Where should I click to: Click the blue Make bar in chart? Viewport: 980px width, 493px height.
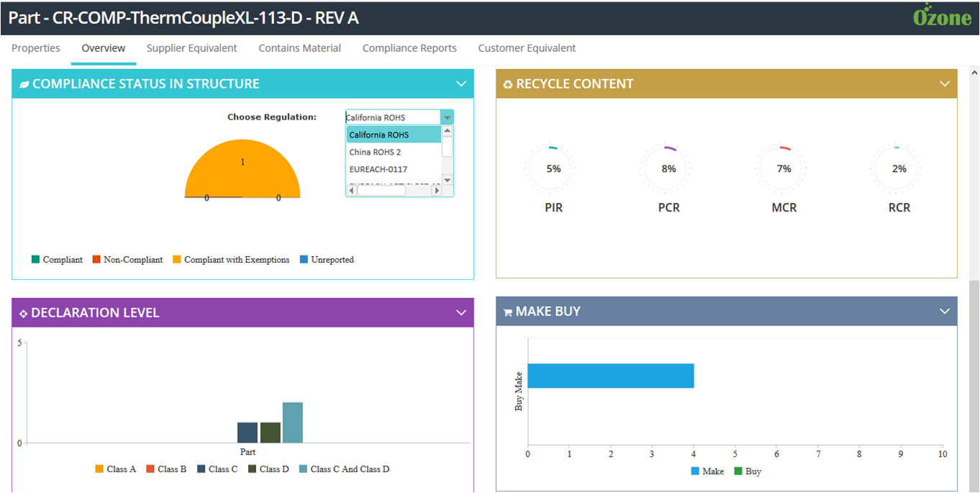(x=610, y=376)
